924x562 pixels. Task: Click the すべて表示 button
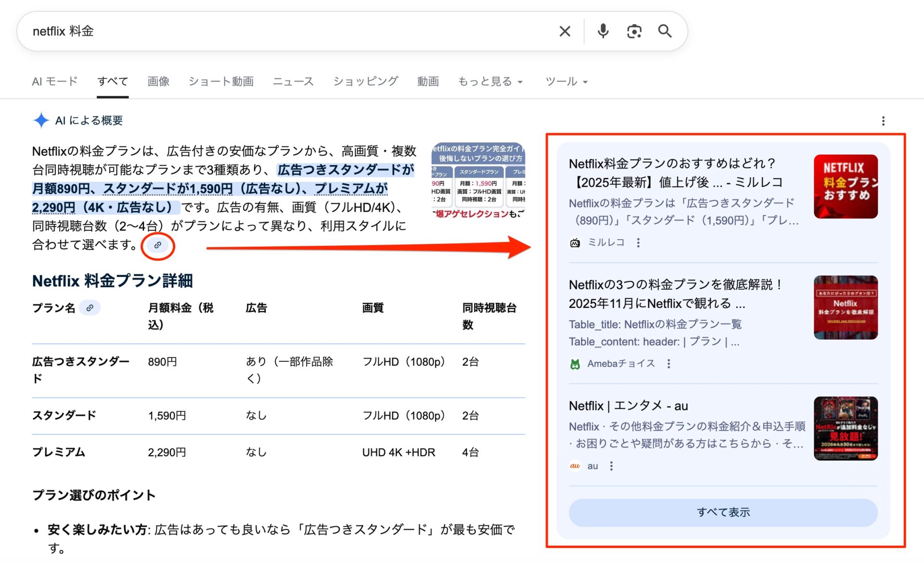[723, 512]
